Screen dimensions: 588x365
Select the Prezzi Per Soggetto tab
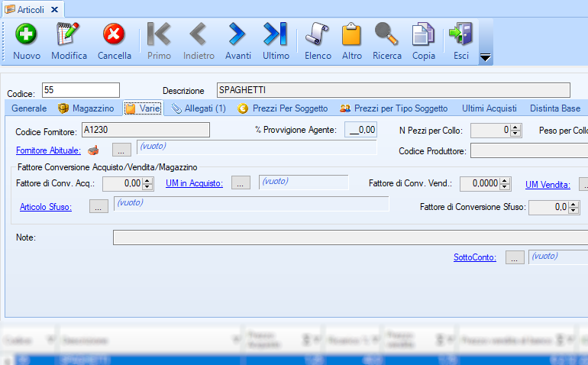(x=283, y=108)
